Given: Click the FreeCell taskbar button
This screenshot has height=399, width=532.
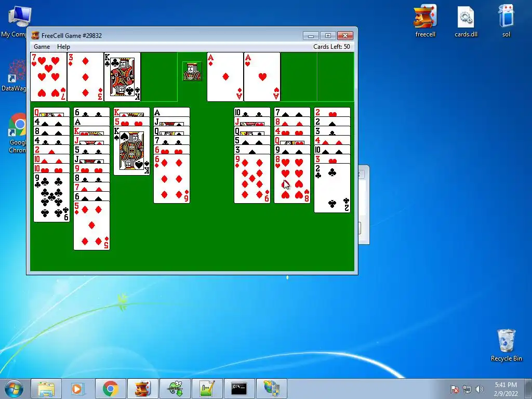Looking at the screenshot, I should 142,389.
